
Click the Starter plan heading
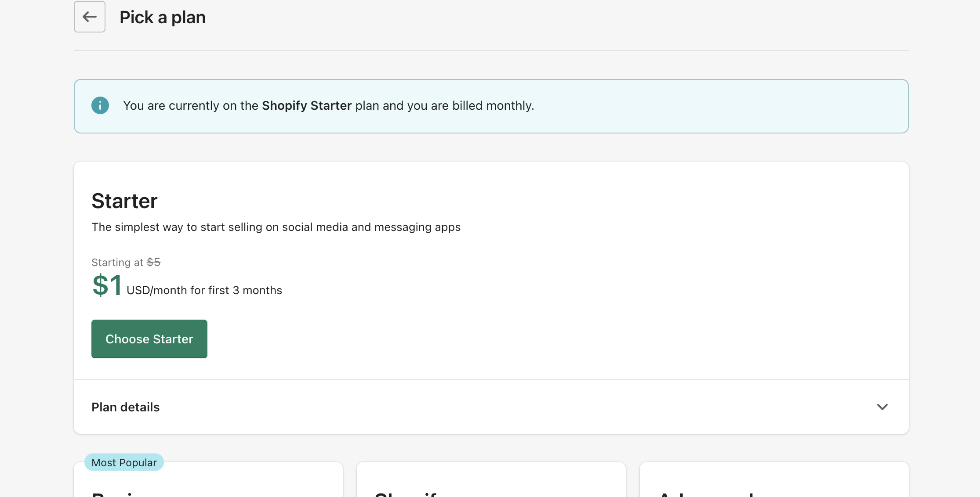[124, 201]
